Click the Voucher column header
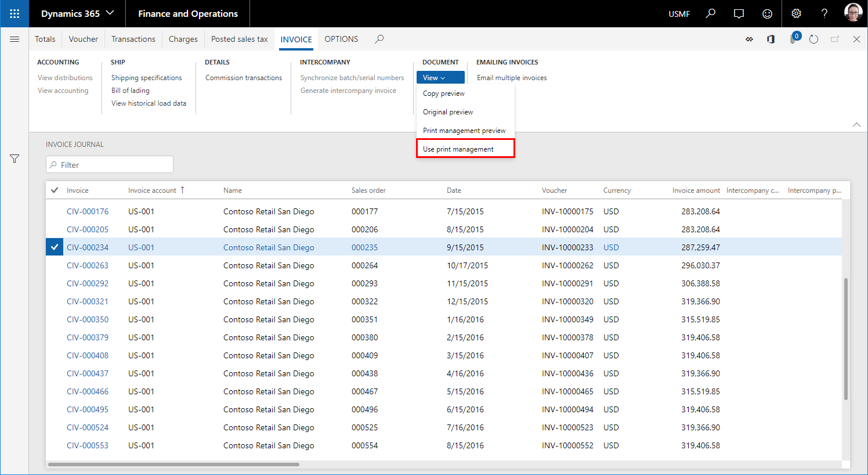The height and width of the screenshot is (475, 868). click(554, 190)
